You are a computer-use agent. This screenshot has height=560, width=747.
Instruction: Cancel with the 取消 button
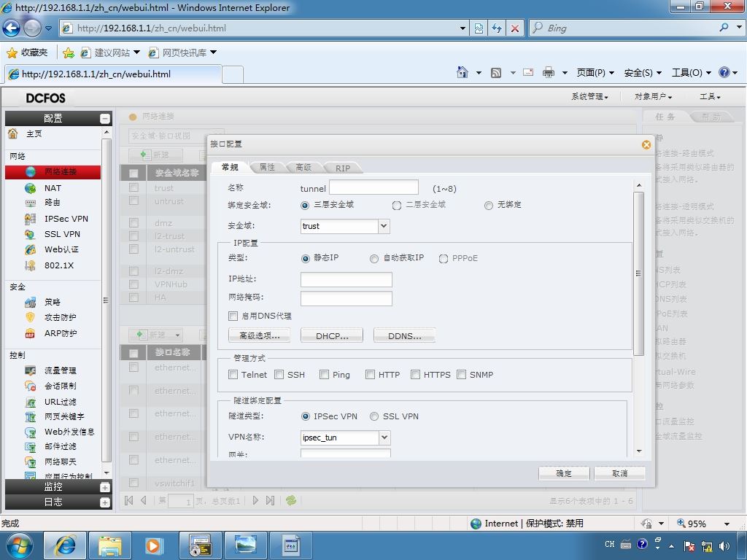620,473
